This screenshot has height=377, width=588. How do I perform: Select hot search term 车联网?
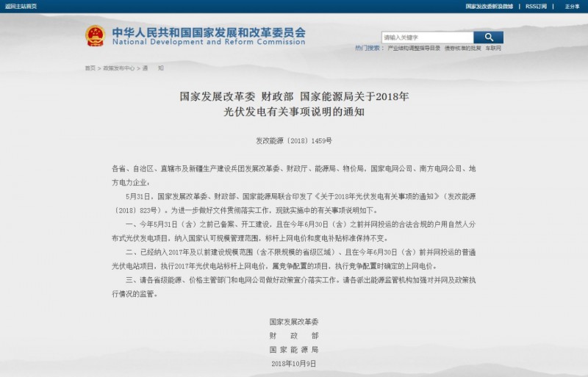tap(493, 49)
